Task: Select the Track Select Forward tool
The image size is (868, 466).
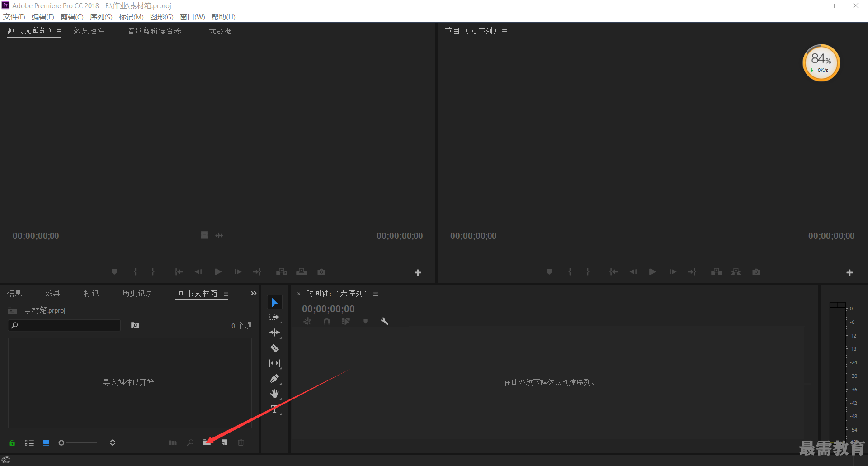Action: click(x=274, y=318)
